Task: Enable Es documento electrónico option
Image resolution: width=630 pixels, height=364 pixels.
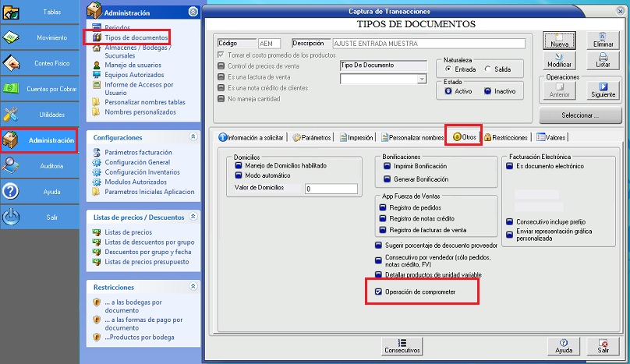Action: pos(509,166)
